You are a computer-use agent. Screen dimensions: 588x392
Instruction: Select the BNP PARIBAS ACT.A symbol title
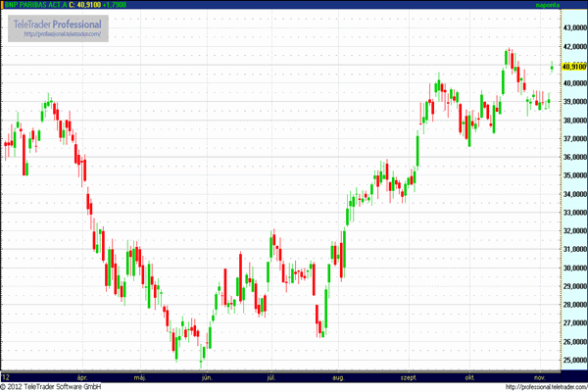click(x=37, y=5)
